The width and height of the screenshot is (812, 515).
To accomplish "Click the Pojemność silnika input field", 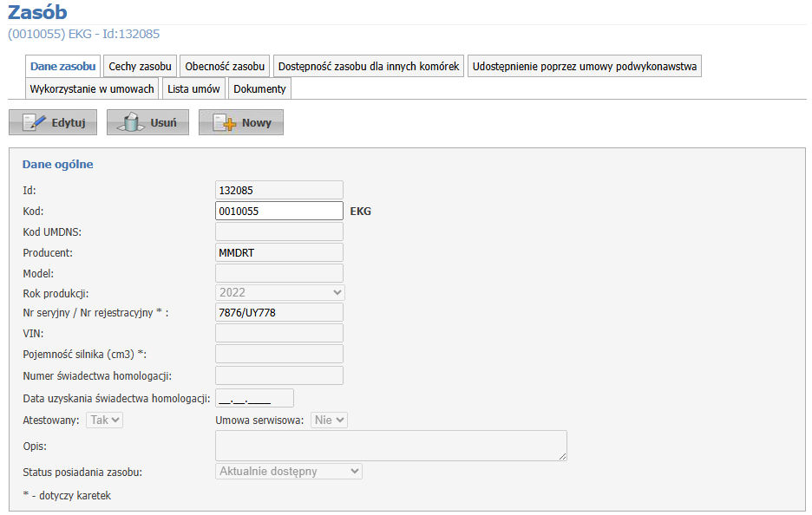I will point(279,354).
